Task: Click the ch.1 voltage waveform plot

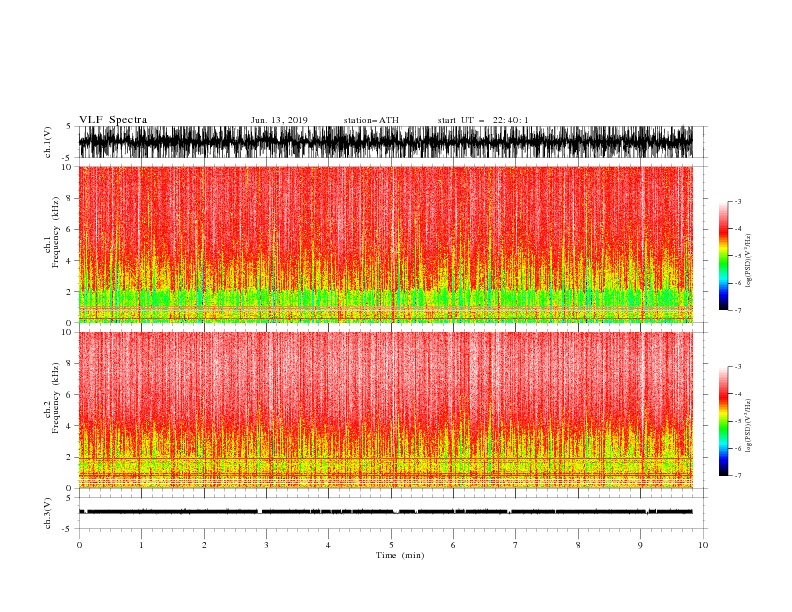Action: click(x=386, y=142)
